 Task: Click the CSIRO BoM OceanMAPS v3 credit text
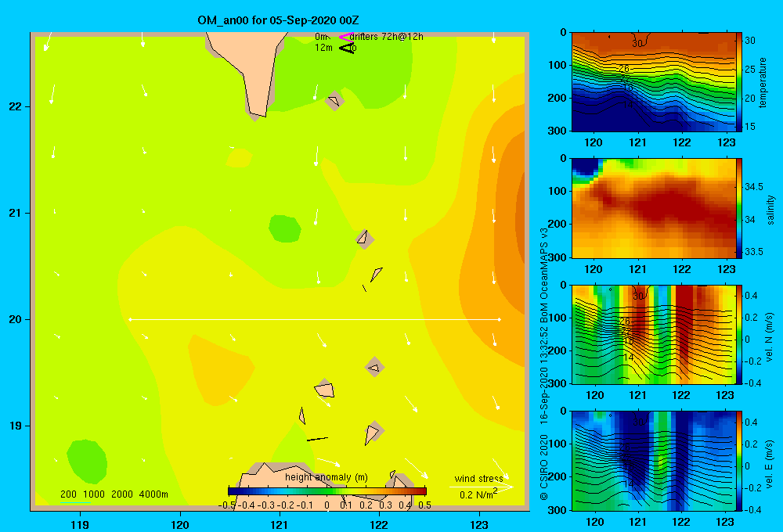tap(544, 363)
